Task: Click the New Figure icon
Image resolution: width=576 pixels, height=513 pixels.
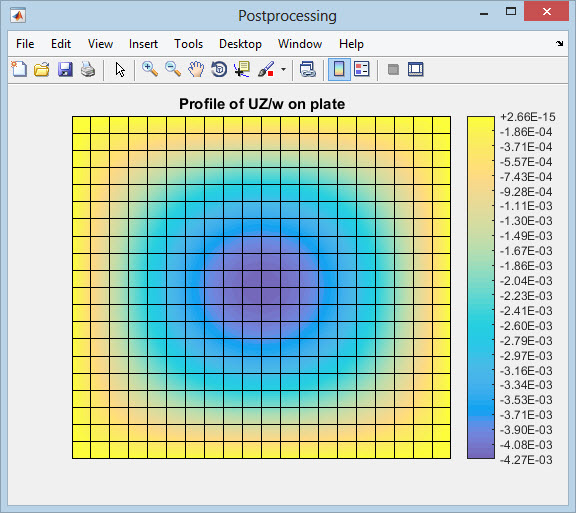Action: tap(19, 69)
